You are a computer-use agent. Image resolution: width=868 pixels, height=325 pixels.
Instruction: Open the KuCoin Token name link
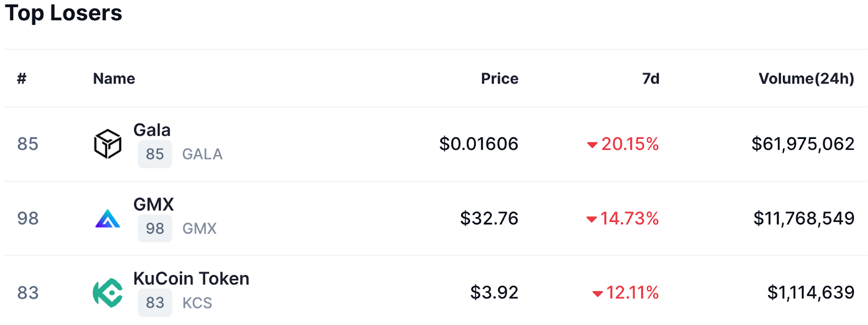[191, 279]
